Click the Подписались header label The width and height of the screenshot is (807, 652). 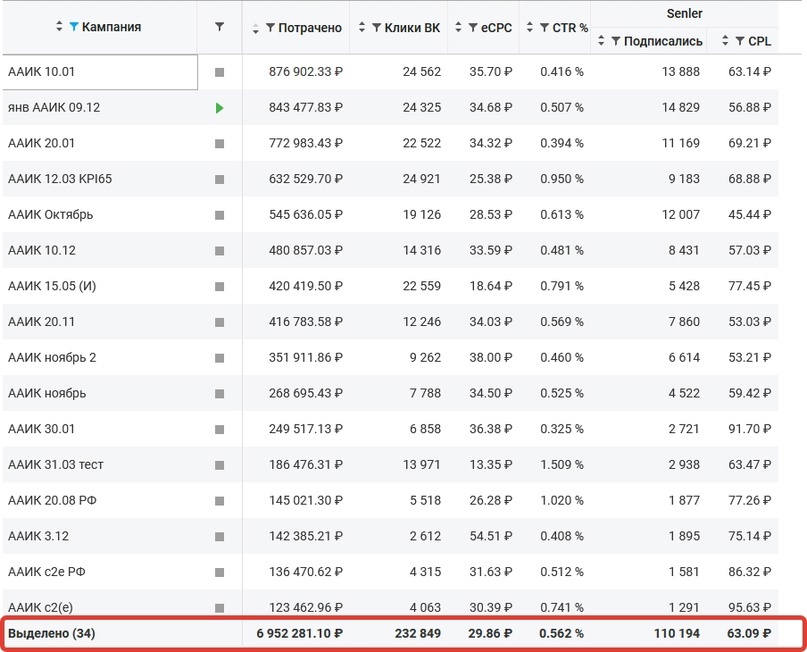coord(663,41)
